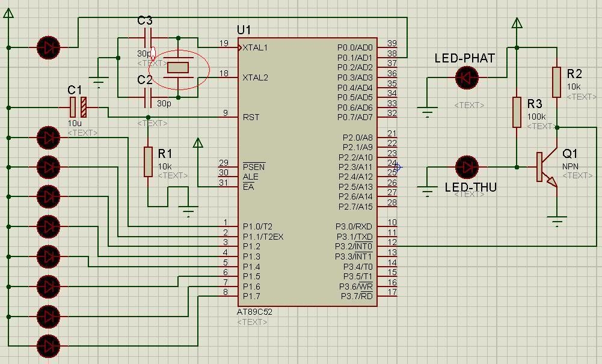Select the AT89C52 microcontroller body
Viewport: 602px width, 364px height.
click(307, 172)
